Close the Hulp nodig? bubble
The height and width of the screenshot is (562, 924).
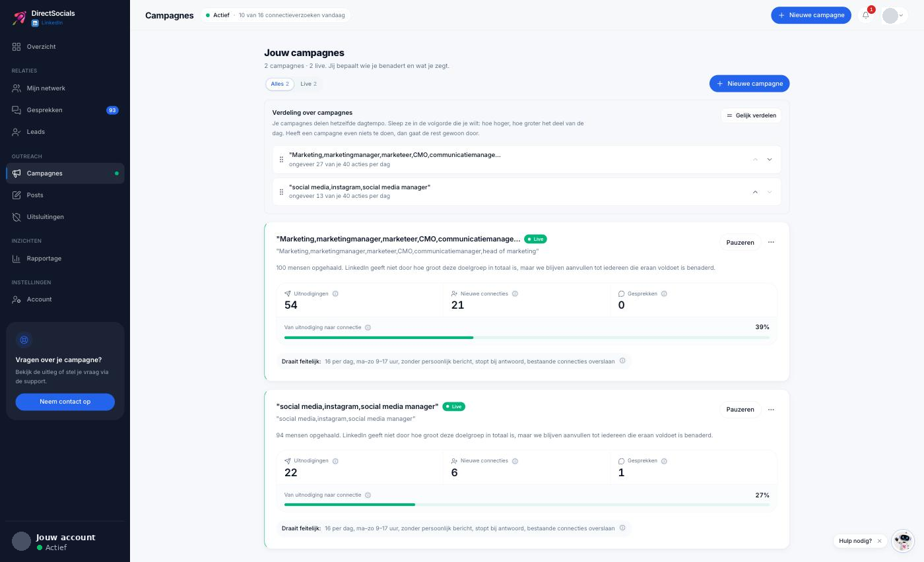click(879, 541)
